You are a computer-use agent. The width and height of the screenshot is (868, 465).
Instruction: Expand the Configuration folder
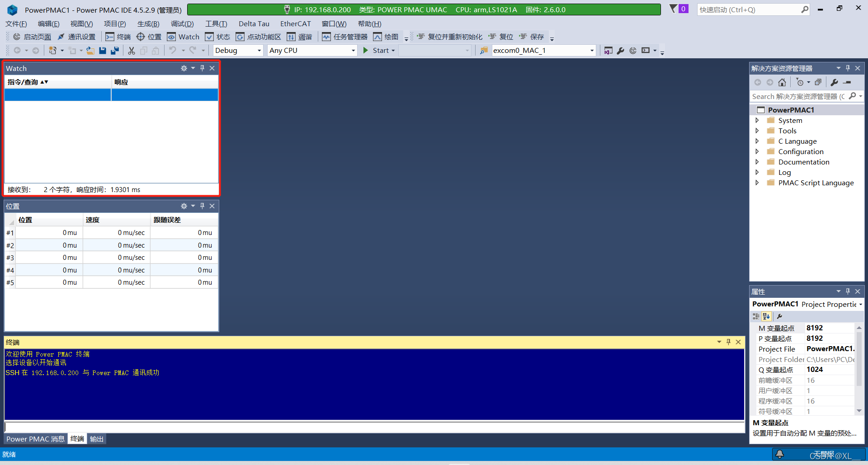757,151
